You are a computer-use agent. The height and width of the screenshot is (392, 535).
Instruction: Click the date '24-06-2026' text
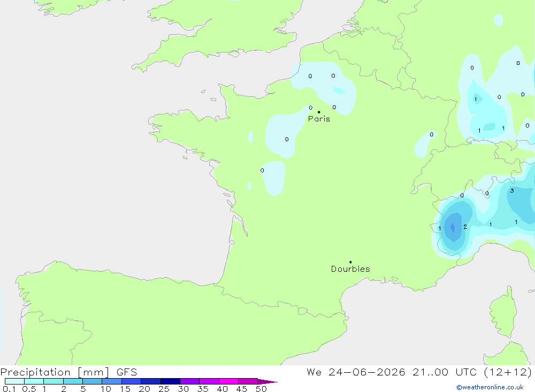(367, 372)
